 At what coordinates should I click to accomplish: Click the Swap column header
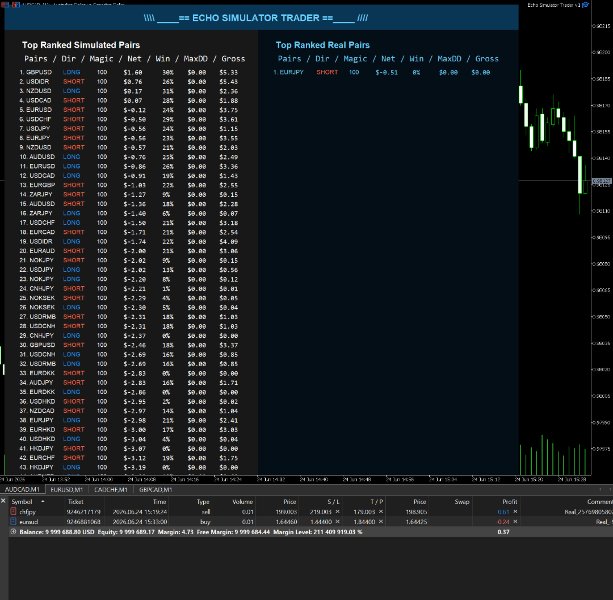(462, 501)
